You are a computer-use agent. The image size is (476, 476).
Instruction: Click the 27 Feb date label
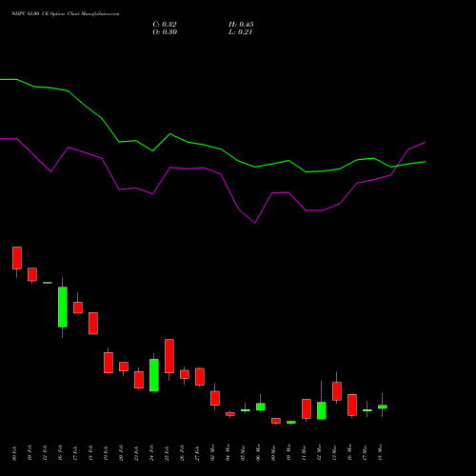click(198, 453)
